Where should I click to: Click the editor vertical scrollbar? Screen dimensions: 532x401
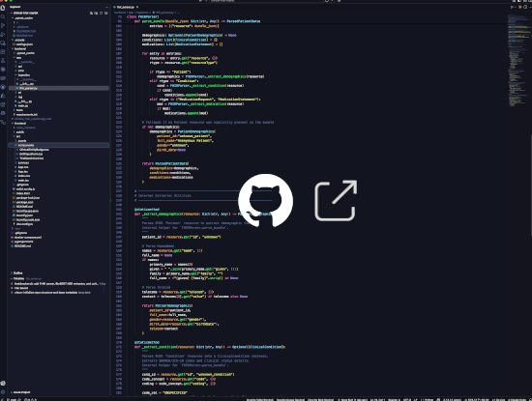[x=531, y=185]
